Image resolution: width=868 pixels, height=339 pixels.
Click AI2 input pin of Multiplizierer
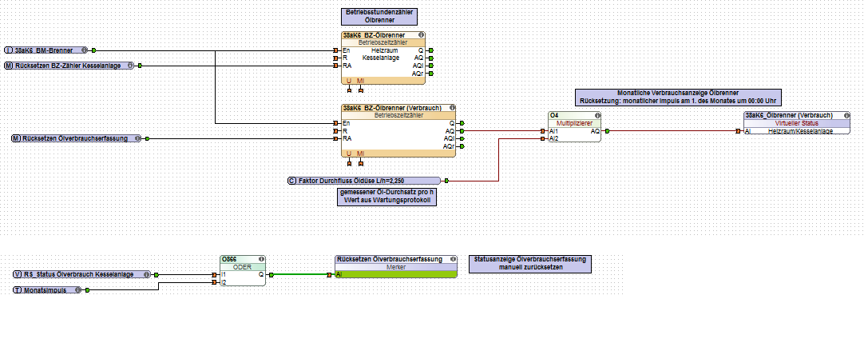pyautogui.click(x=543, y=138)
